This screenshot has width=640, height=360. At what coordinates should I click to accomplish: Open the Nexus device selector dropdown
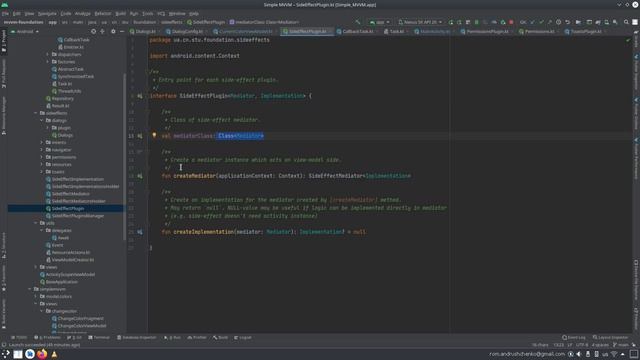pyautogui.click(x=420, y=22)
